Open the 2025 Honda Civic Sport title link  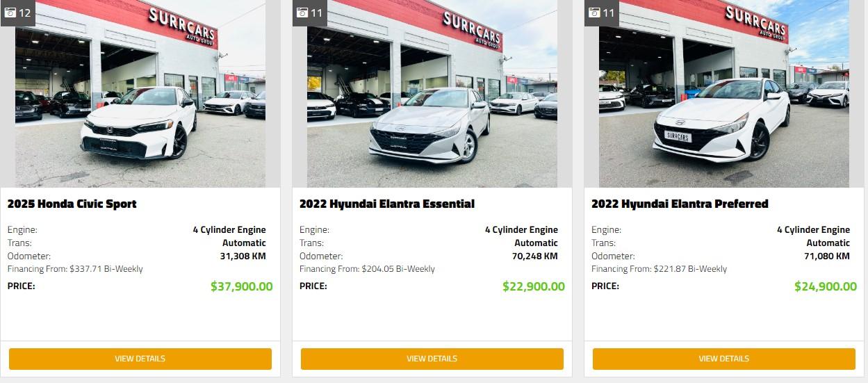[72, 204]
